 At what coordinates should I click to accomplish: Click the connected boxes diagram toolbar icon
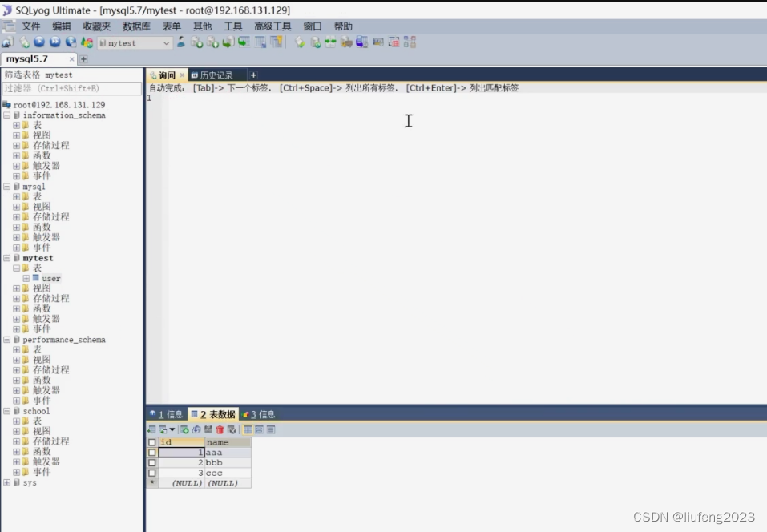410,42
